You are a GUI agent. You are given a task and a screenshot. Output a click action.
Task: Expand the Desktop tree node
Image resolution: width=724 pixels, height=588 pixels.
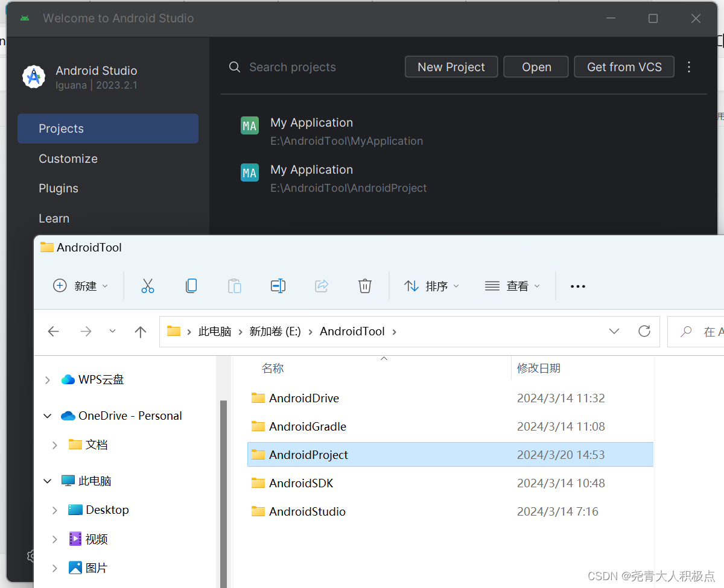55,510
